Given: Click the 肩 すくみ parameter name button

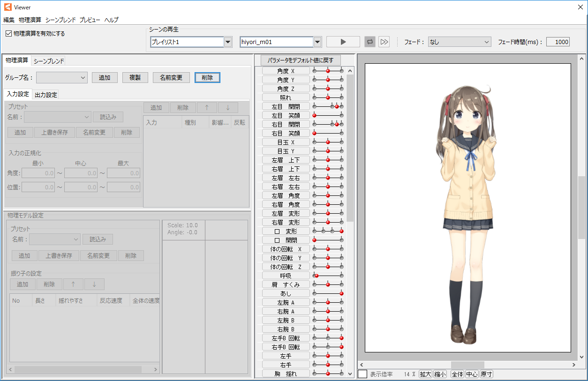Looking at the screenshot, I should 286,284.
